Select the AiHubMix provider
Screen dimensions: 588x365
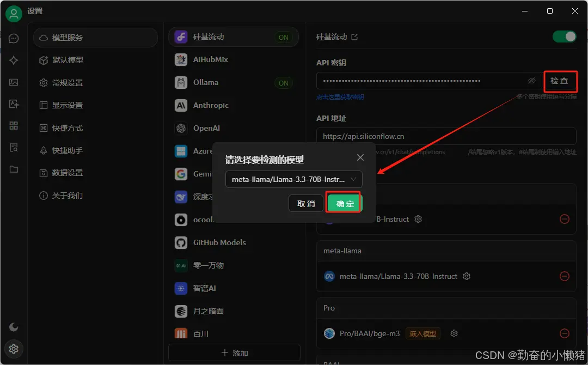coord(233,59)
